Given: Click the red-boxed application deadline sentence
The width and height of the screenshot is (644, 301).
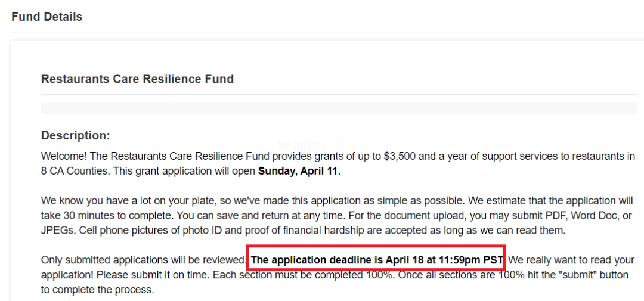Looking at the screenshot, I should pyautogui.click(x=377, y=260).
